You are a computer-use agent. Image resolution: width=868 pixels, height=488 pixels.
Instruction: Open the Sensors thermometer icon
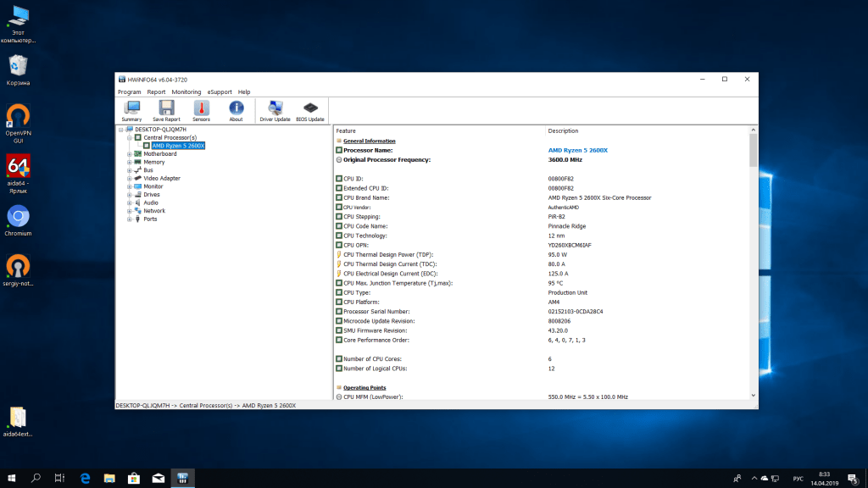201,111
